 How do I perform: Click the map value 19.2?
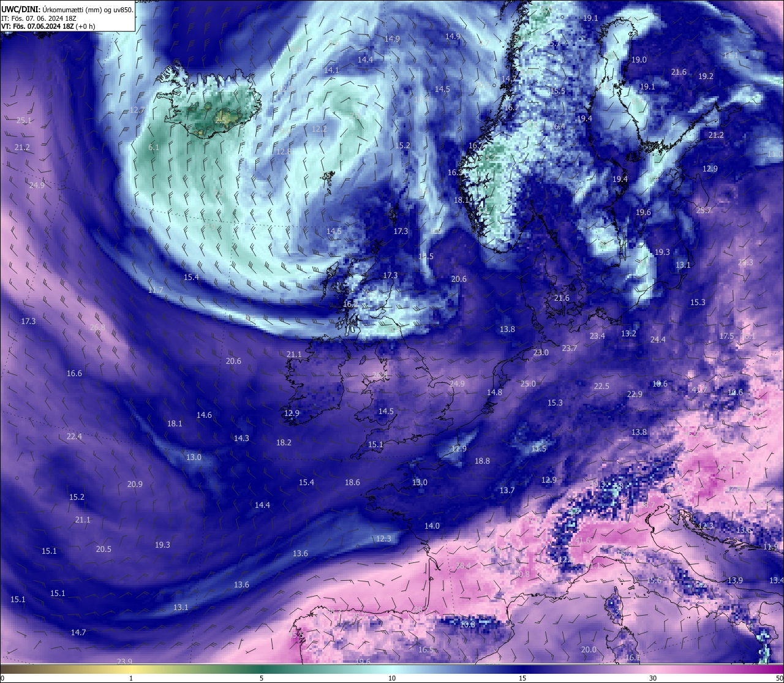pyautogui.click(x=706, y=77)
